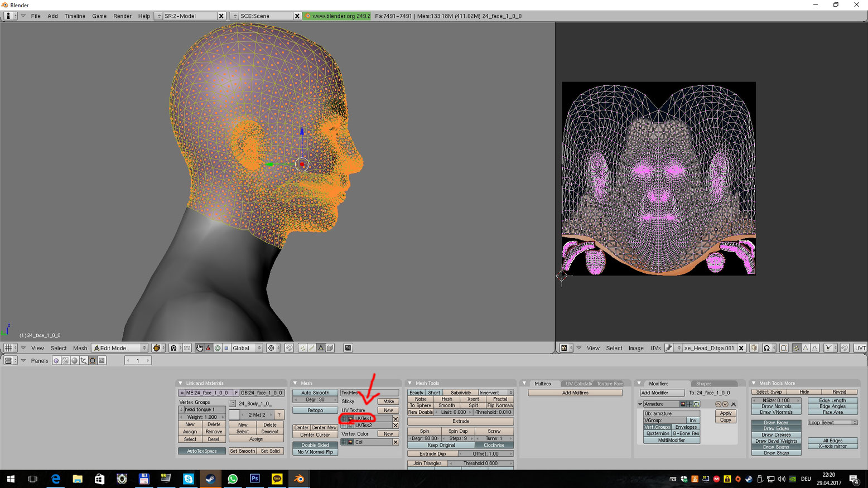Enable X-axis mirror in Mesh Tools More
The width and height of the screenshot is (868, 488).
(x=832, y=446)
